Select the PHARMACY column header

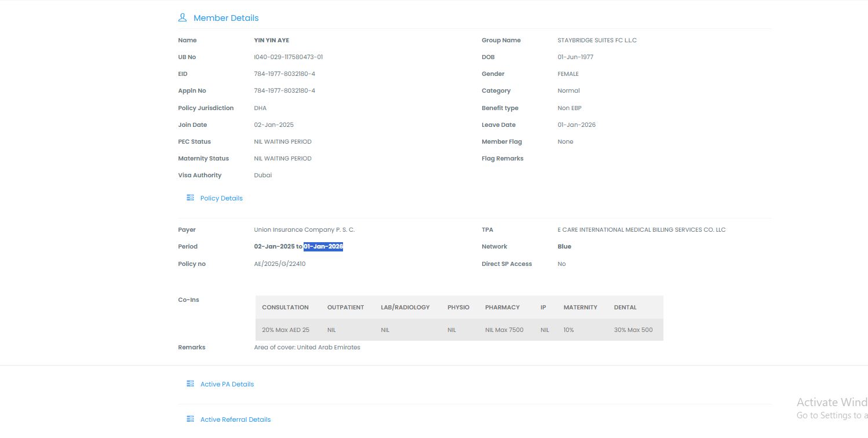[x=502, y=307]
